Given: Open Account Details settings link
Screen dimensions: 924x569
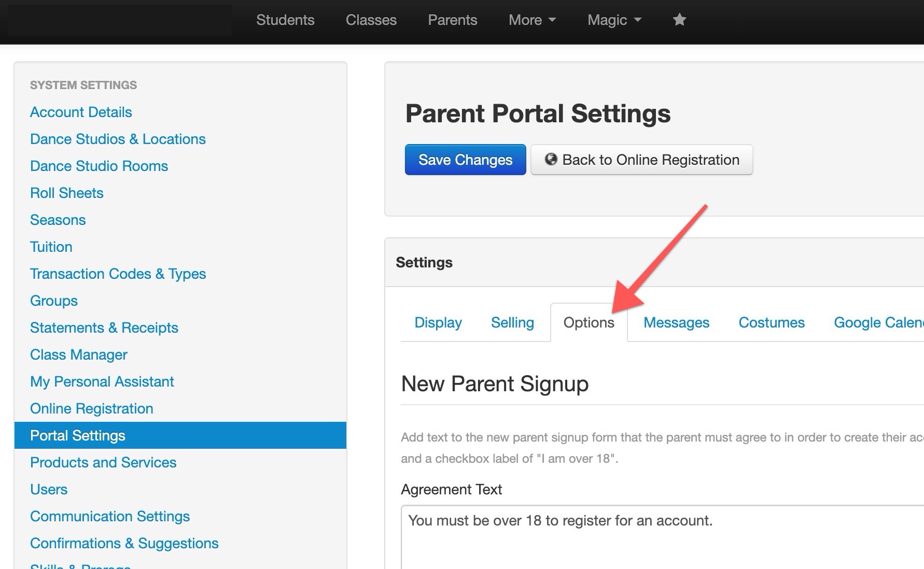Looking at the screenshot, I should click(81, 112).
